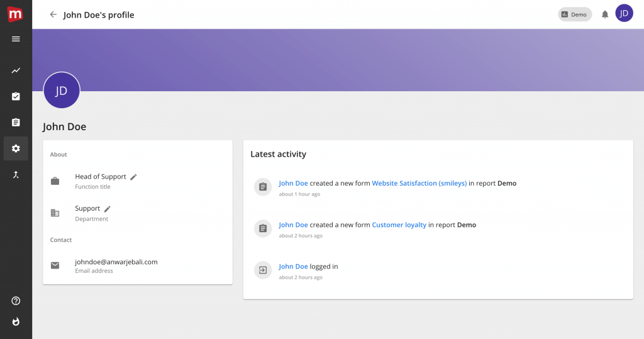Screen dimensions: 644x339
Task: Click John Doe link in logged in activity
Action: [293, 267]
